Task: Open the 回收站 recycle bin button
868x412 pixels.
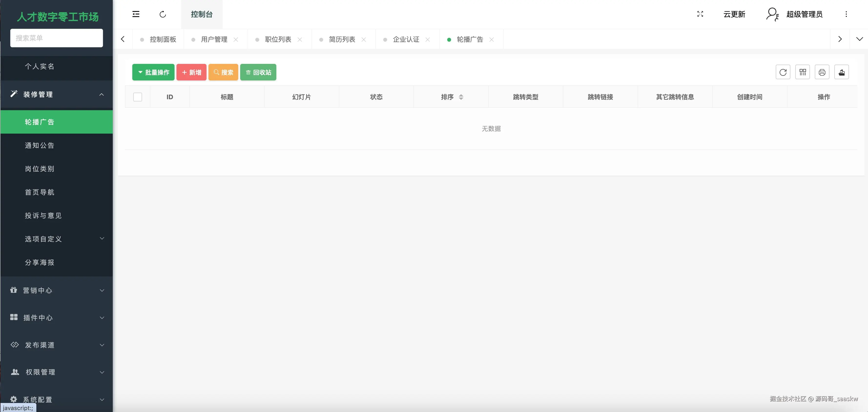Action: (x=258, y=72)
